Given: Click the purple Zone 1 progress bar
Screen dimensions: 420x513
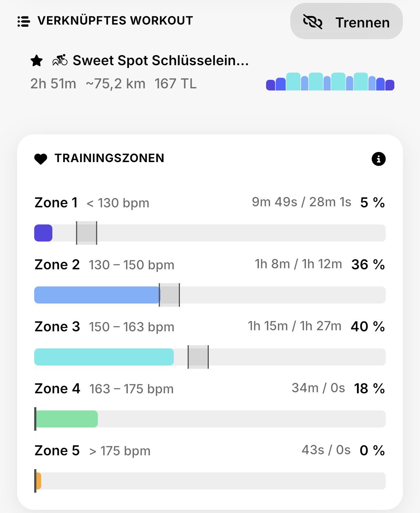Looking at the screenshot, I should pos(43,233).
